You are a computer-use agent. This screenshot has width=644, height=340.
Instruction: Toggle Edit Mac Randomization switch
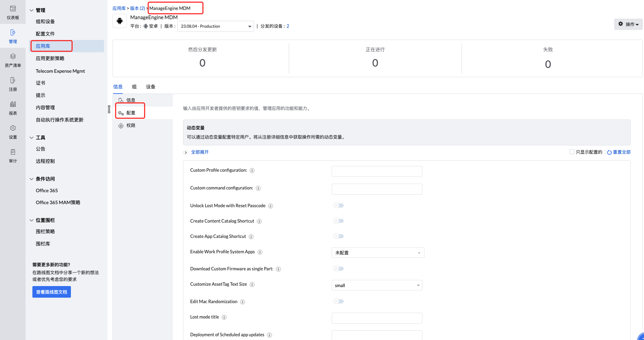tap(339, 301)
